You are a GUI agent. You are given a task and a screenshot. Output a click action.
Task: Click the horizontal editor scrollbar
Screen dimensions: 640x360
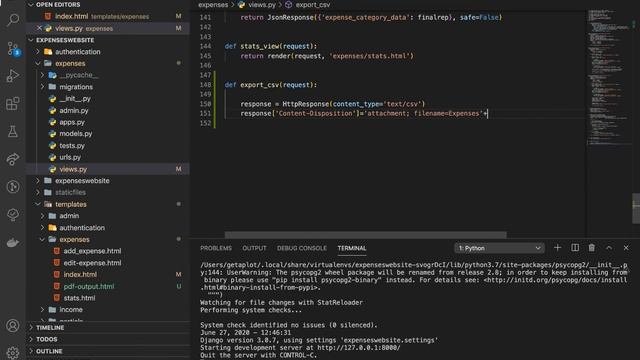[365, 235]
